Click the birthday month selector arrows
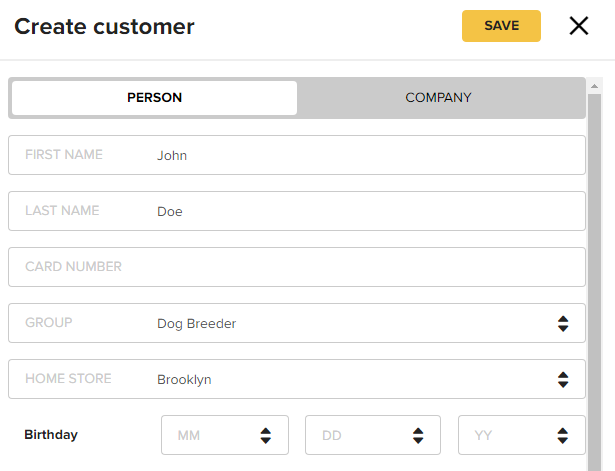615x471 pixels. point(266,435)
